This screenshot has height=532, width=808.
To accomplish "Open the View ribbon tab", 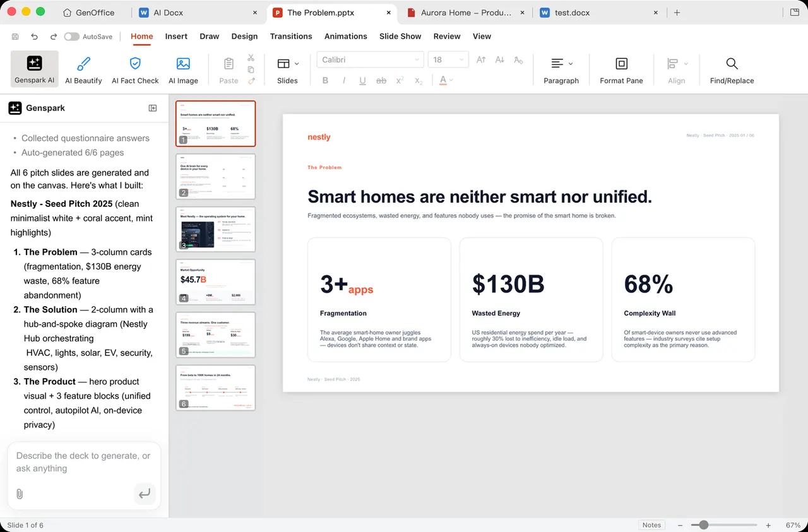I will pyautogui.click(x=482, y=37).
